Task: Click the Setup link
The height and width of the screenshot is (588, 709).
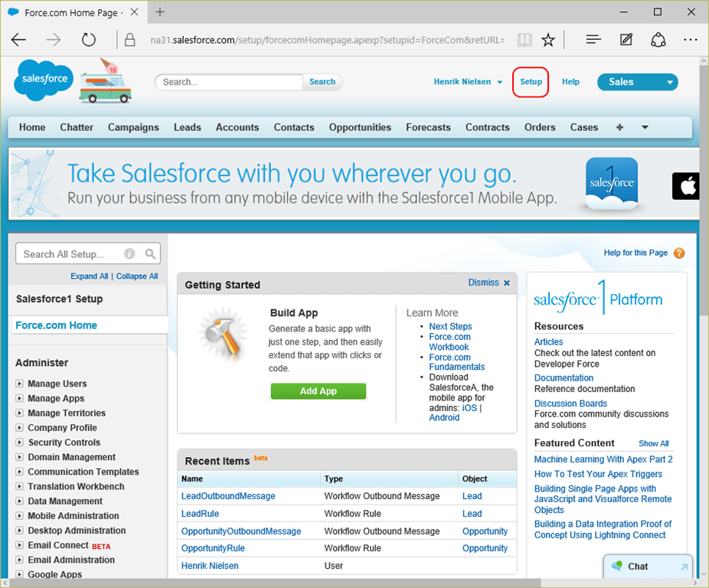Action: pyautogui.click(x=531, y=82)
